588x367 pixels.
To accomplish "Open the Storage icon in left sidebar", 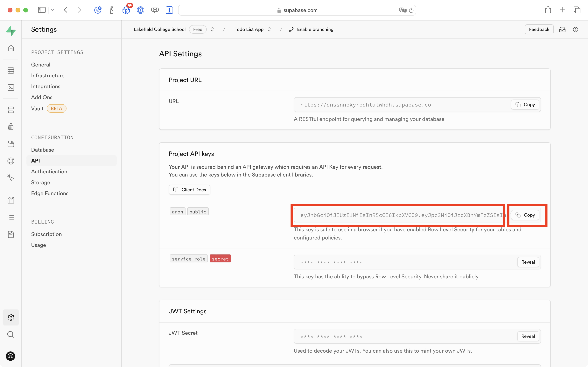I will [11, 144].
